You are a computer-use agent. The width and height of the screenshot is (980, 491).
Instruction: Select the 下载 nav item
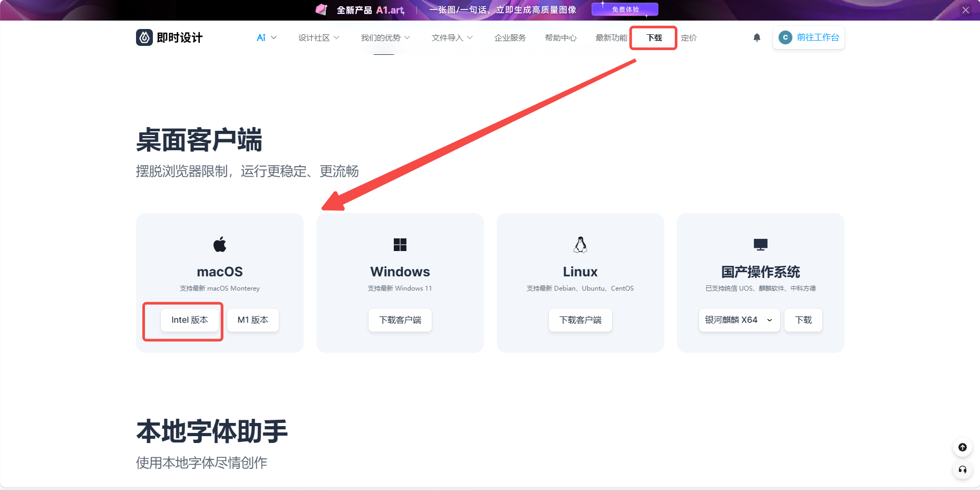(654, 37)
